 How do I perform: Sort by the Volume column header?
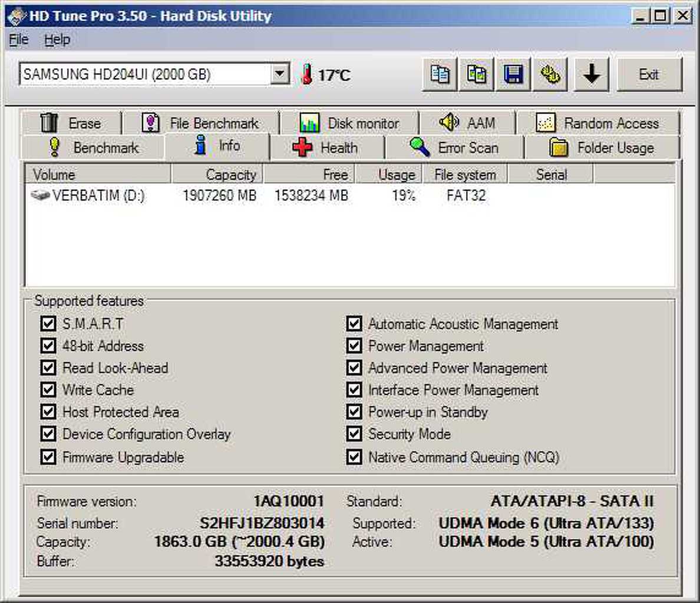click(x=98, y=174)
